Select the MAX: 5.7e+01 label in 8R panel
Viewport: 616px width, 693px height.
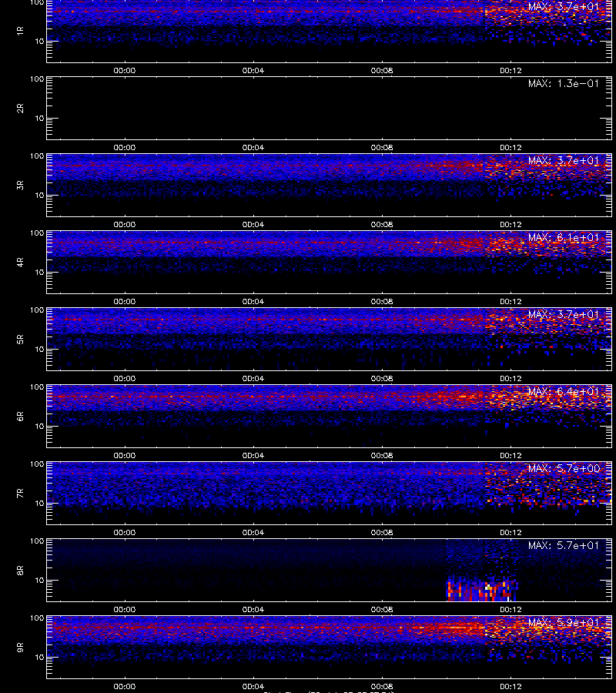tap(564, 545)
